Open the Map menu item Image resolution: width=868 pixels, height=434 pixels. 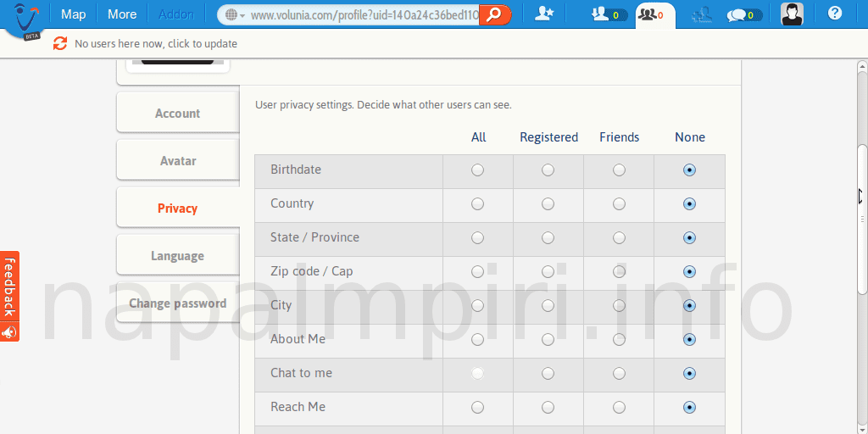(x=74, y=14)
